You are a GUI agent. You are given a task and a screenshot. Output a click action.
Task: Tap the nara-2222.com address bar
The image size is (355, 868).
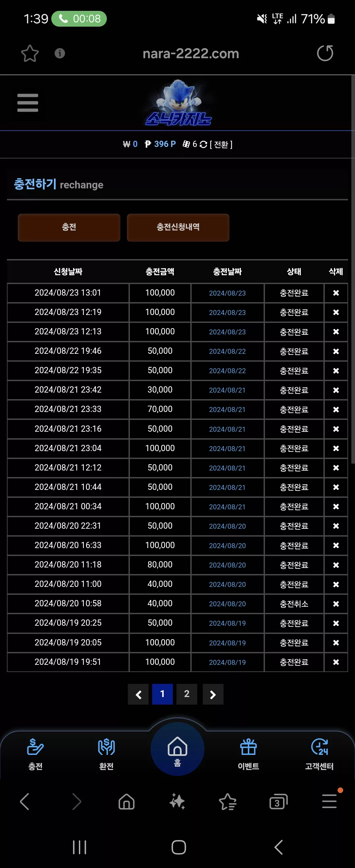point(191,54)
